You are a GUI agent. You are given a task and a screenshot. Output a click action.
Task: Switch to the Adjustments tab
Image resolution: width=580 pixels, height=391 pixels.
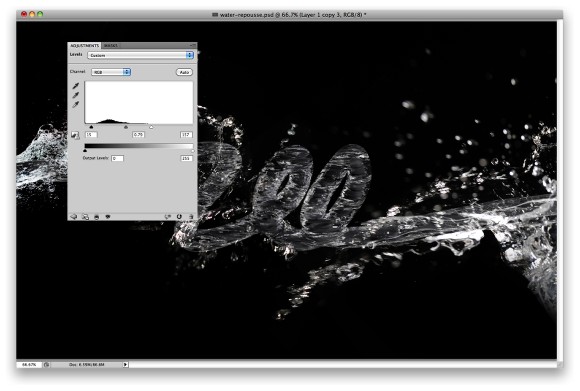coord(85,45)
